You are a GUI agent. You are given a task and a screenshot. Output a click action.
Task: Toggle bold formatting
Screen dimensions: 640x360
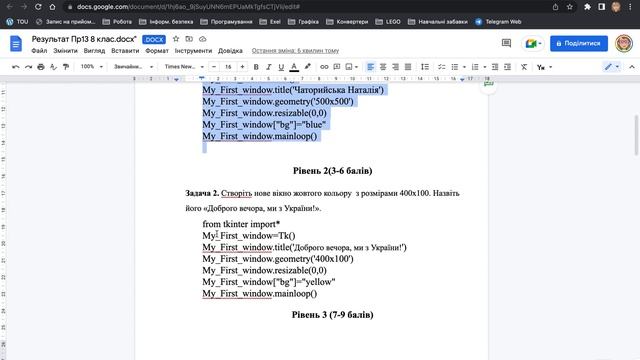(x=256, y=67)
